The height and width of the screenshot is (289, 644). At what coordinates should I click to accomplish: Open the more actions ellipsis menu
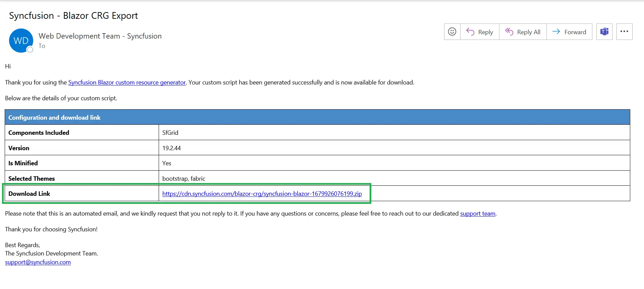pyautogui.click(x=624, y=32)
